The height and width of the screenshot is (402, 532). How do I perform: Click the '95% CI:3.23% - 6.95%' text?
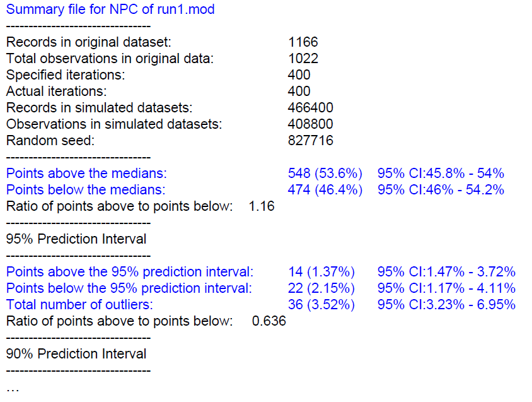446,304
